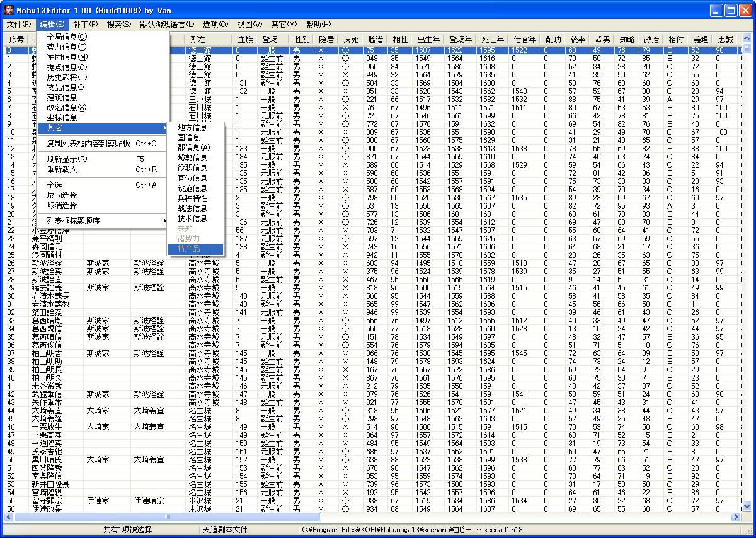Open the 搜索(S) menu
Viewport: 756px width, 538px height.
[118, 25]
